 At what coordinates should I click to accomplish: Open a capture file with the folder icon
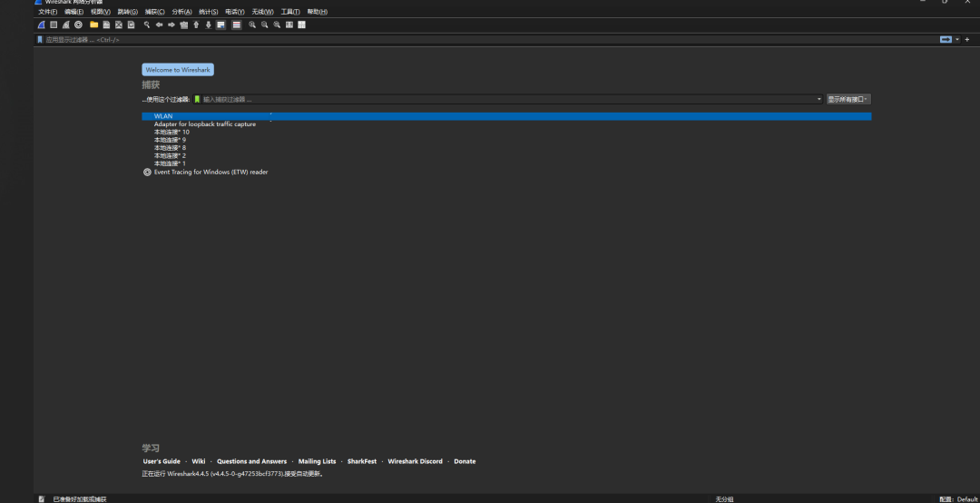coord(93,25)
